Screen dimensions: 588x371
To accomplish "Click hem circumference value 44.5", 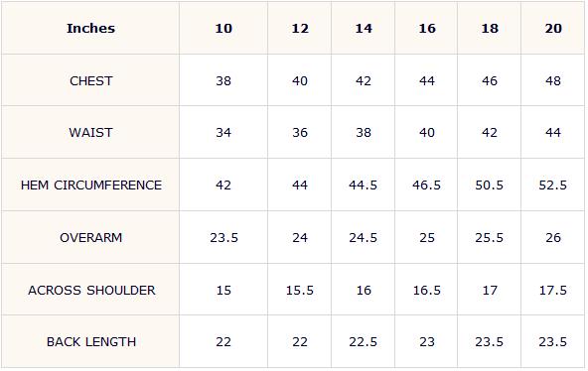I will click(363, 185).
